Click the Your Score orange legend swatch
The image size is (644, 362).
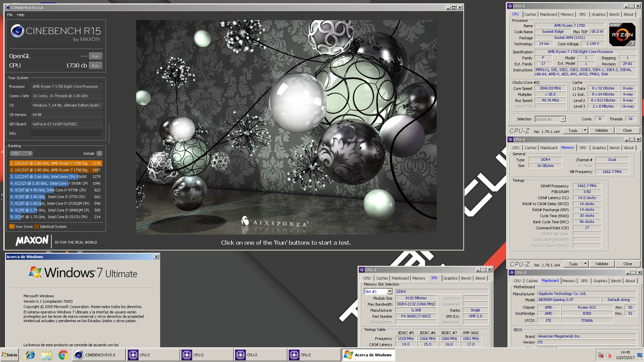tap(12, 227)
